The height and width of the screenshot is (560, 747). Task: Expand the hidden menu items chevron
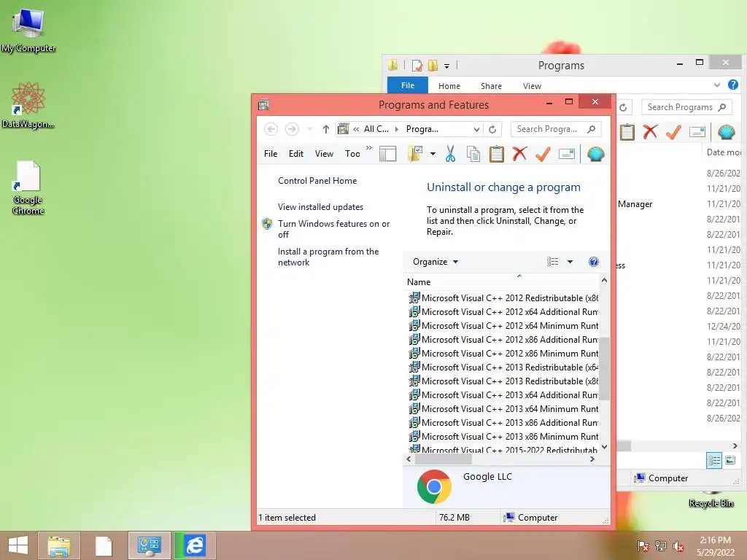tap(368, 148)
